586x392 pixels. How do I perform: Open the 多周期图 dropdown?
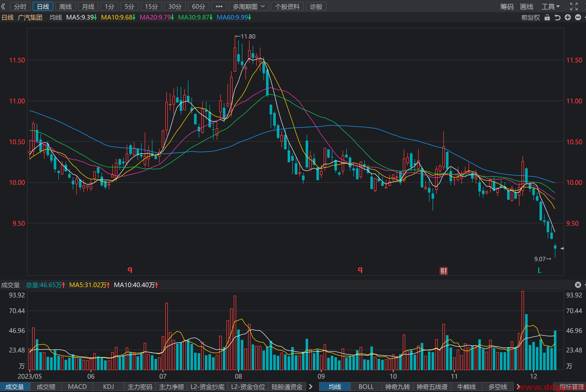[249, 6]
